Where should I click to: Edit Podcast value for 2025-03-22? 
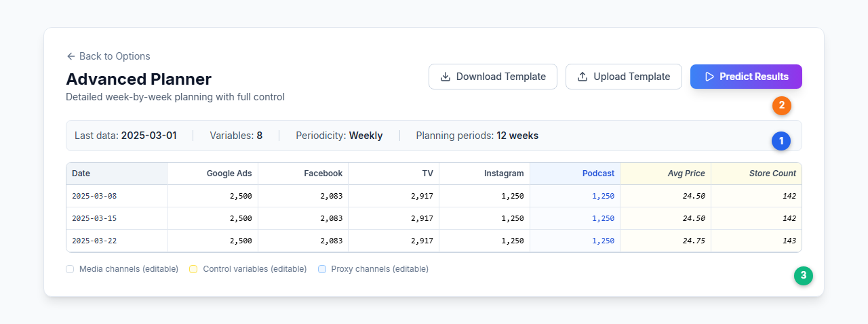575,241
